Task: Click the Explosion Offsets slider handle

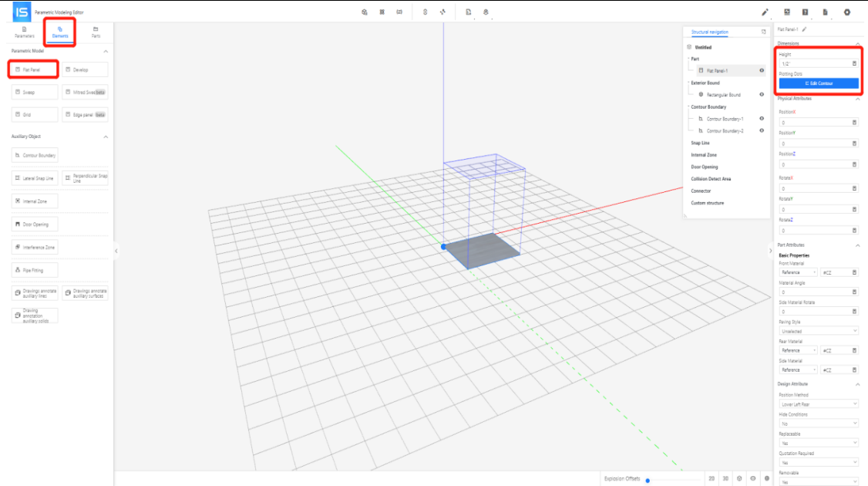Action: click(648, 480)
